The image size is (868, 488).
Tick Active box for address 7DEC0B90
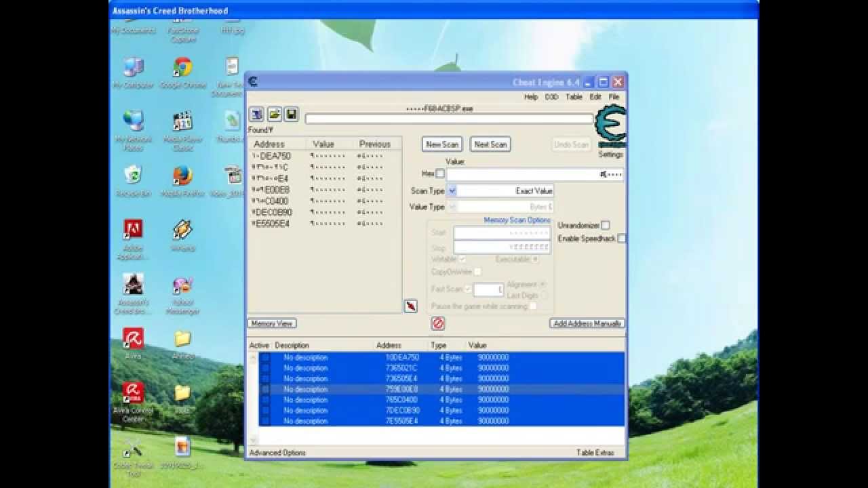265,410
